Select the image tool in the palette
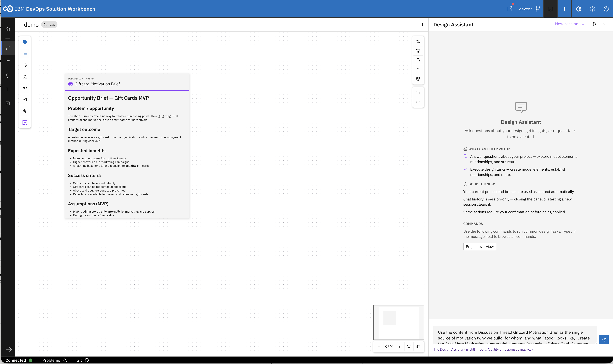The height and width of the screenshot is (364, 613). [x=25, y=99]
